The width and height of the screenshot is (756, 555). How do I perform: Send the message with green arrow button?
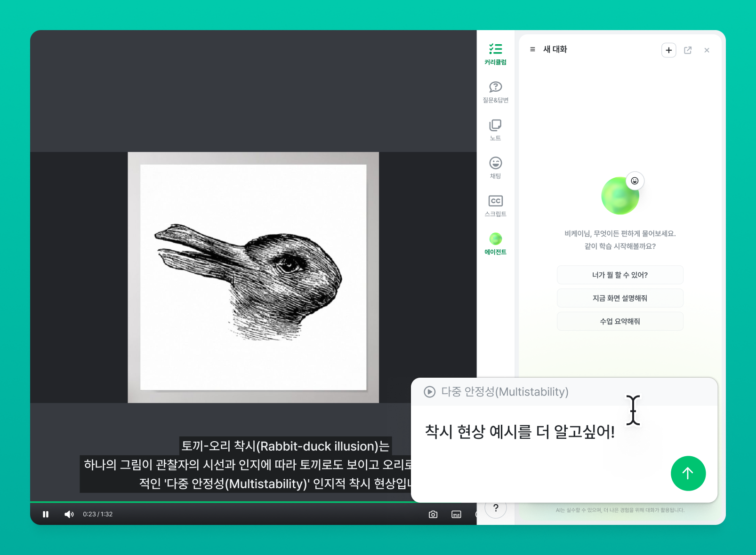pos(688,473)
